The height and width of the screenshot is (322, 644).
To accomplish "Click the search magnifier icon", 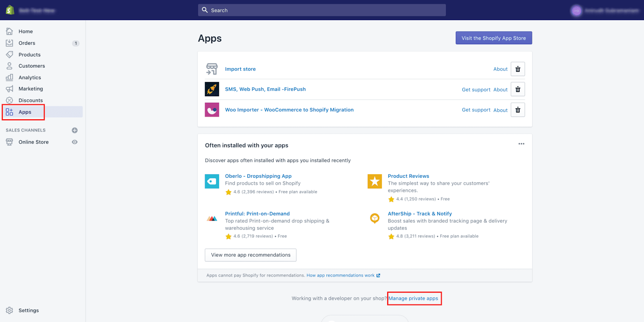I will (205, 10).
